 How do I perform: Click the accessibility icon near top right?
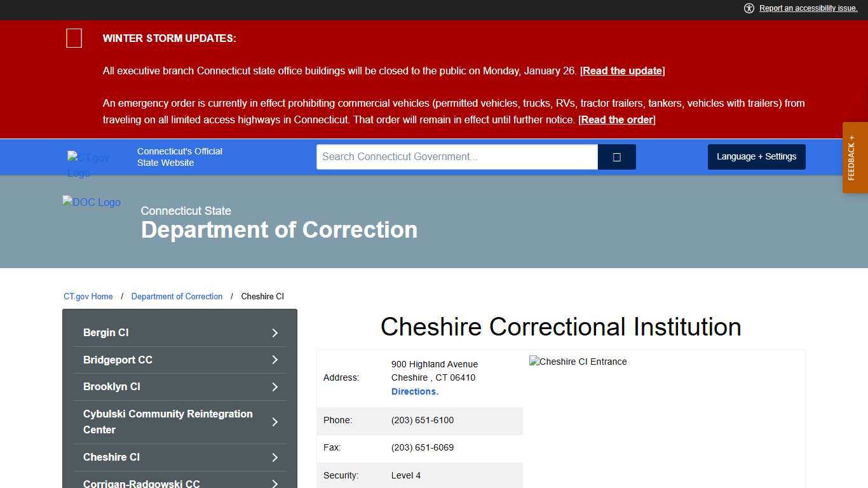[x=749, y=8]
